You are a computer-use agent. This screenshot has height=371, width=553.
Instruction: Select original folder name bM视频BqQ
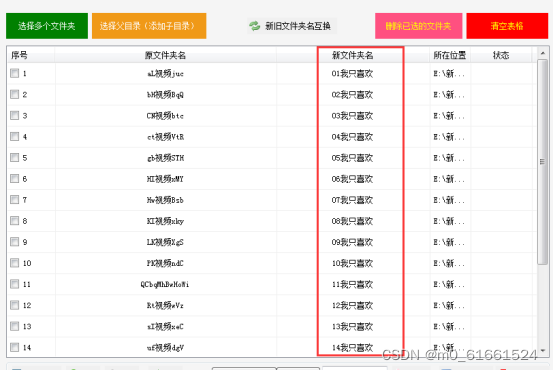[x=165, y=95]
